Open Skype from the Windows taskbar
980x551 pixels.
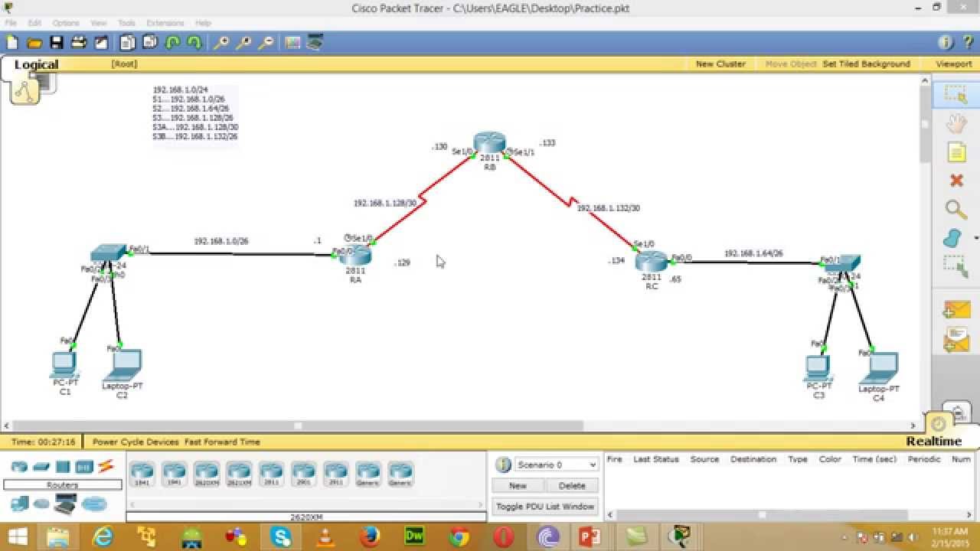[x=280, y=536]
